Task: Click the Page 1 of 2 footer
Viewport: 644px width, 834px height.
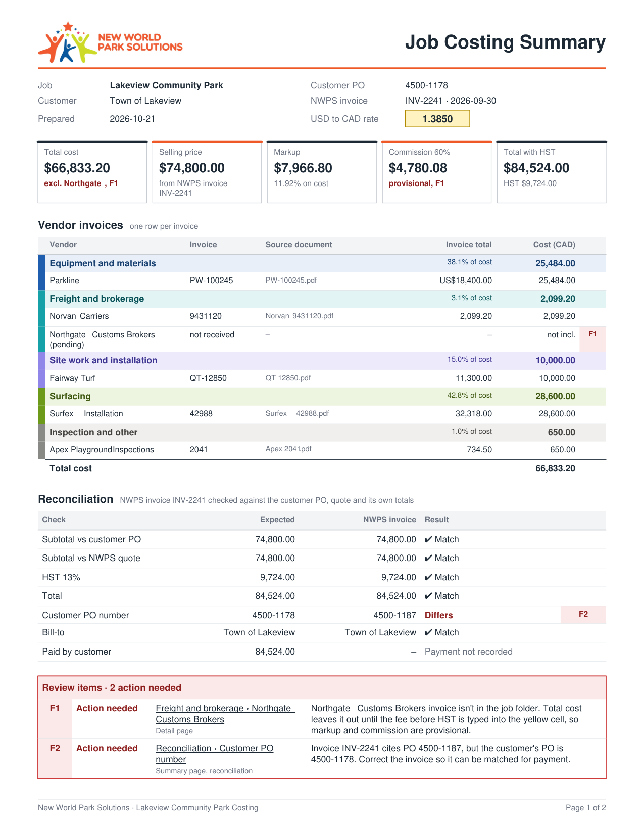Action: [586, 808]
